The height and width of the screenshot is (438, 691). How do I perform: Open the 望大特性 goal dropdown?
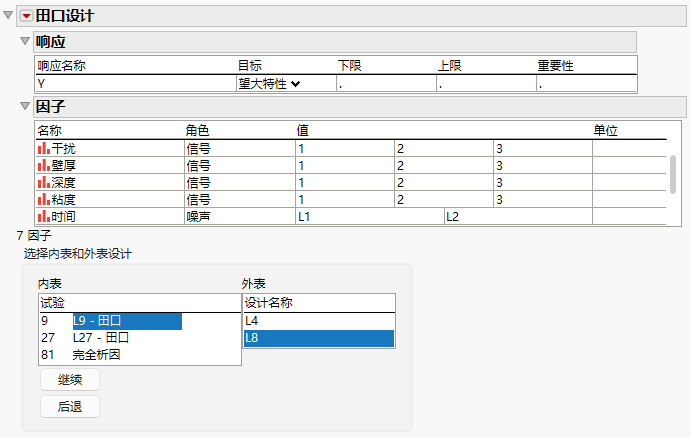click(x=270, y=84)
